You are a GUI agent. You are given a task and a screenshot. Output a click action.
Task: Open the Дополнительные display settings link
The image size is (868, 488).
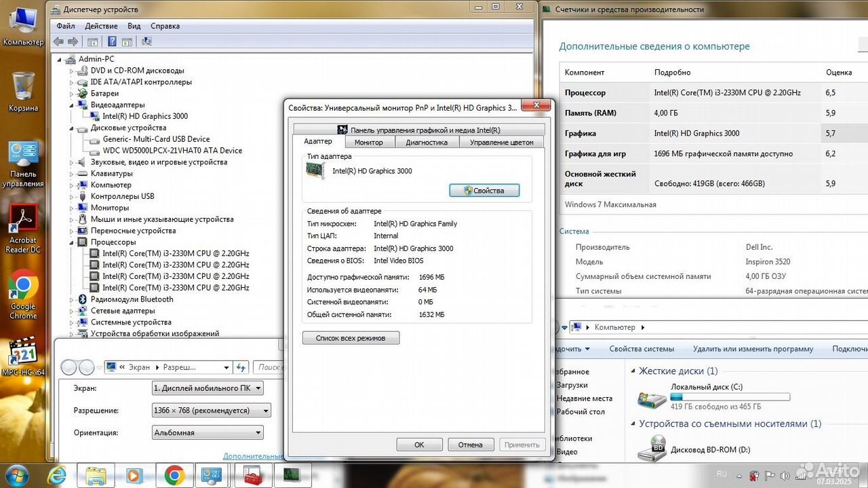pyautogui.click(x=253, y=456)
